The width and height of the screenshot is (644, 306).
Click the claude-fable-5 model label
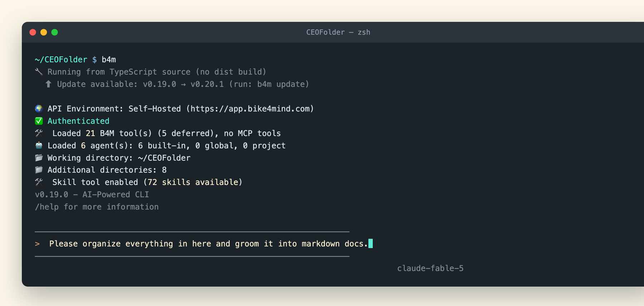(430, 268)
